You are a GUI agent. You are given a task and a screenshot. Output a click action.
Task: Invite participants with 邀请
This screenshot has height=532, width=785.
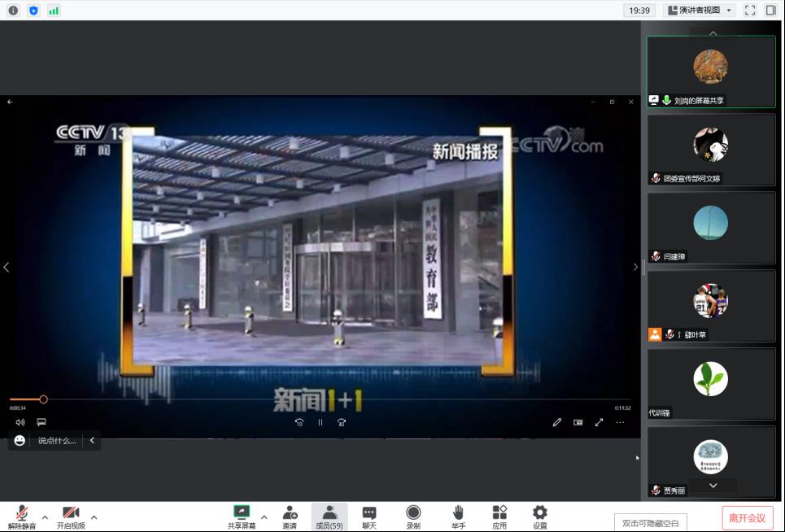pos(290,517)
